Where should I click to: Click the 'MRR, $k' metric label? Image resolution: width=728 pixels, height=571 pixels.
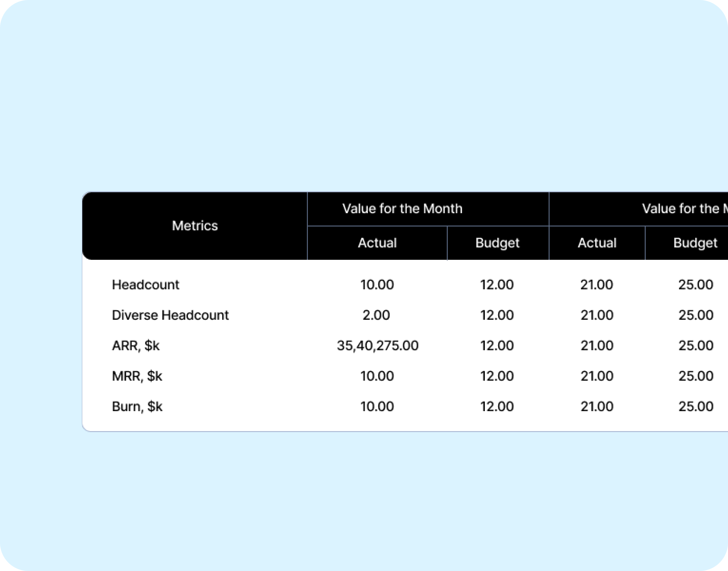pos(137,376)
